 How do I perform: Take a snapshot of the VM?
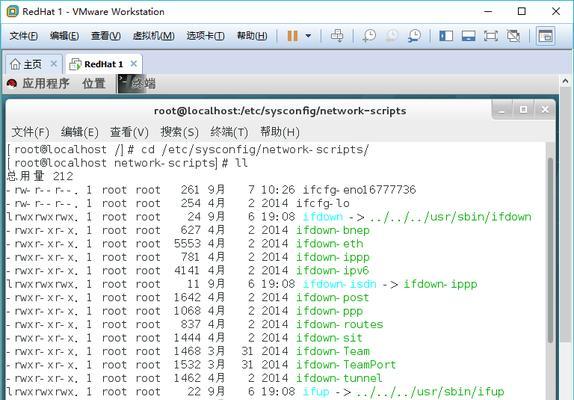369,36
